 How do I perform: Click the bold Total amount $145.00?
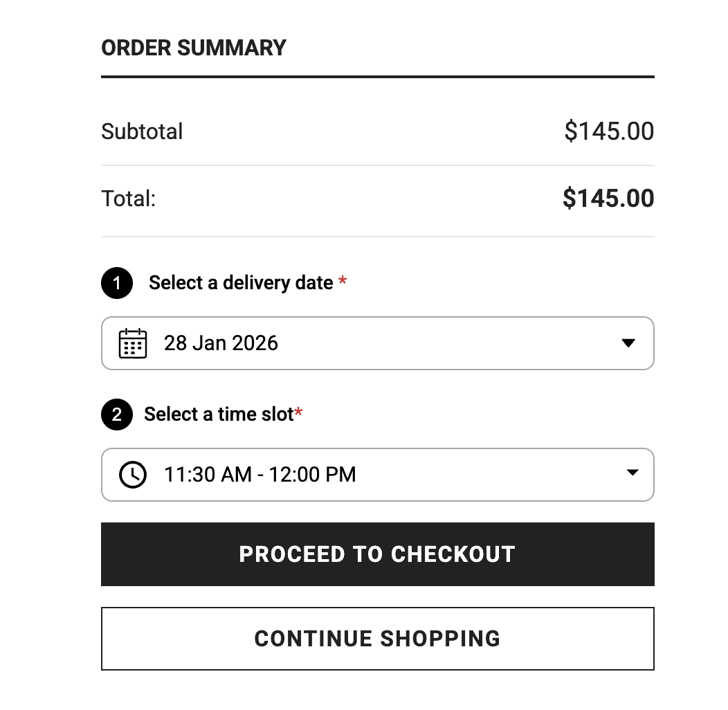click(608, 199)
